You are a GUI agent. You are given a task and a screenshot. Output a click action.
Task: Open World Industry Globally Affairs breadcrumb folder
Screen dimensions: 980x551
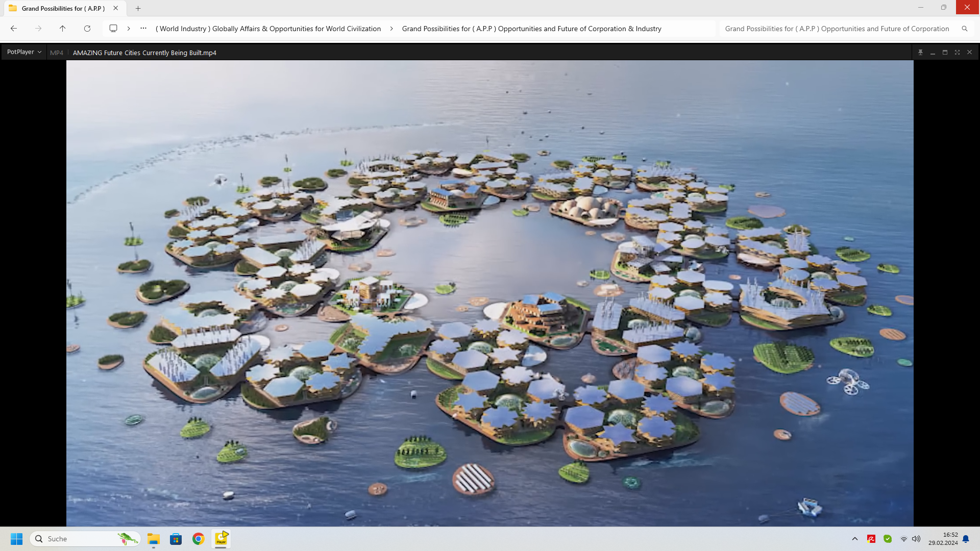point(268,29)
